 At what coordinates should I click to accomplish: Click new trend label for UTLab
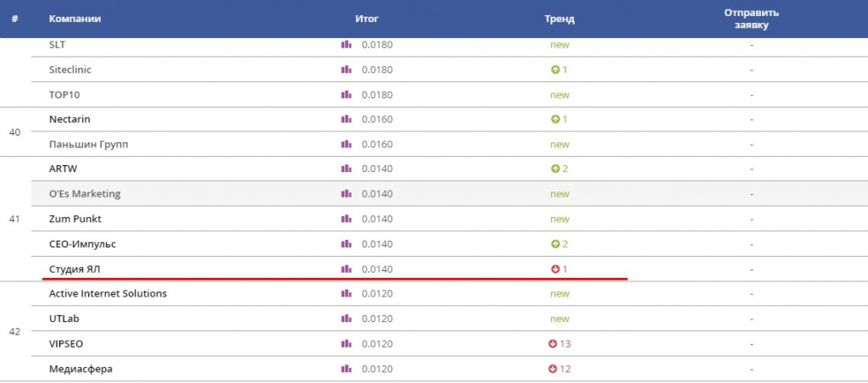coord(559,319)
